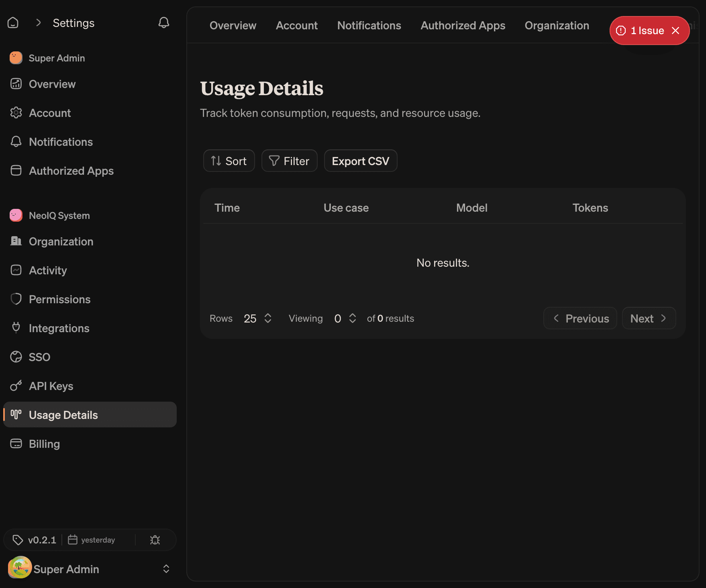The image size is (706, 588).
Task: Click the v0.2.1 version tag icon
Action: [x=18, y=540]
